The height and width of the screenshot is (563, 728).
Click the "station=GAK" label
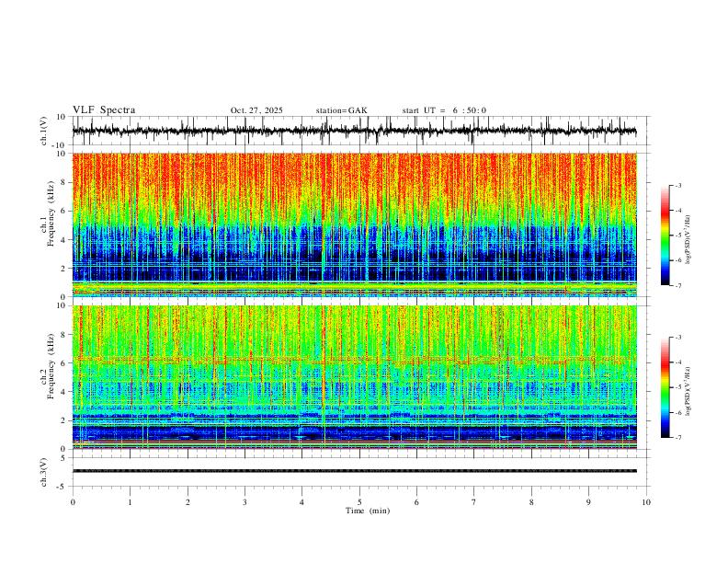coord(341,110)
